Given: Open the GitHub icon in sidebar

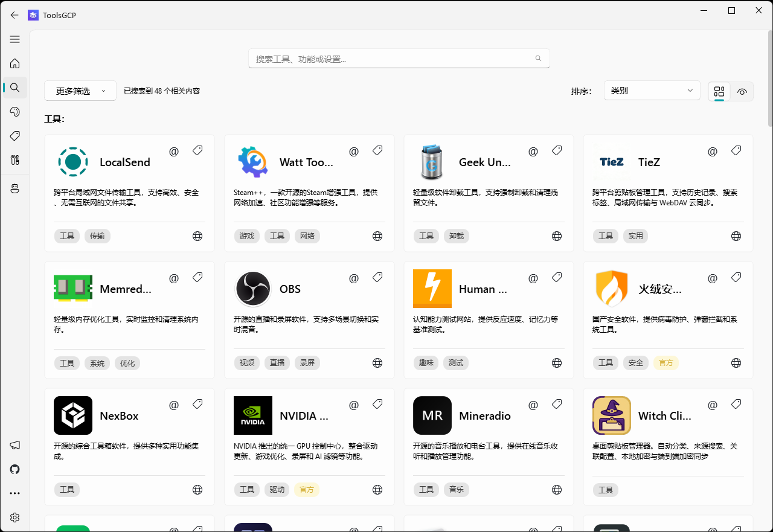Looking at the screenshot, I should pos(15,469).
